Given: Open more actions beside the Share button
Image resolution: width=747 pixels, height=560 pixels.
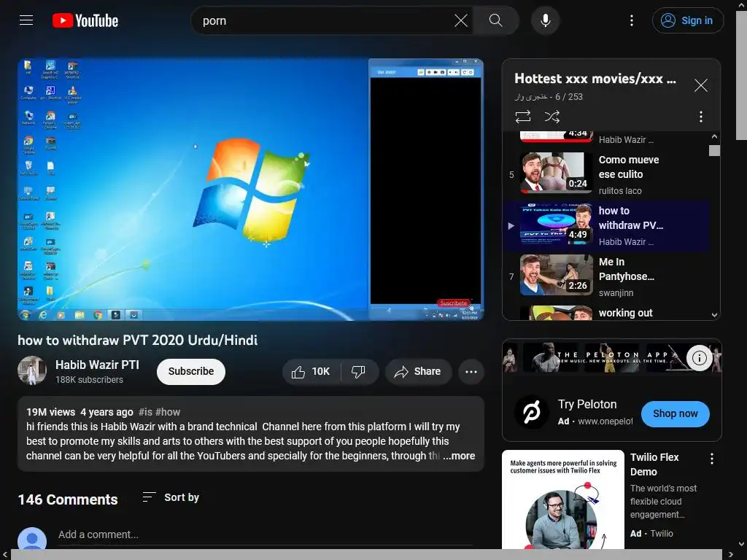Looking at the screenshot, I should click(471, 371).
